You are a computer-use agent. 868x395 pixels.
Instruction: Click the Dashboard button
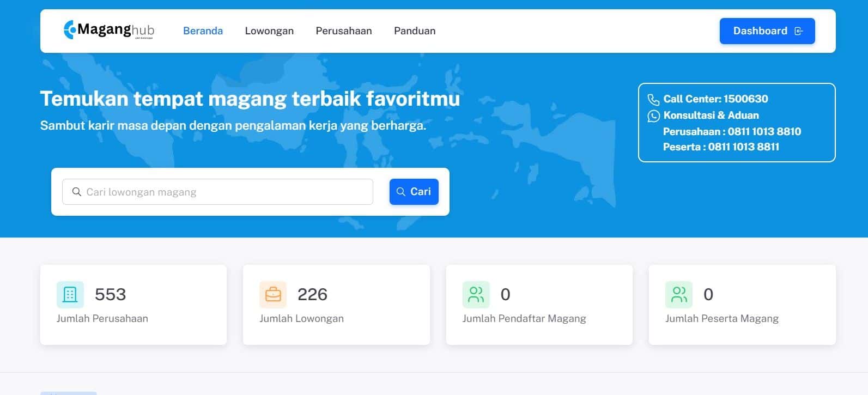[x=767, y=31]
